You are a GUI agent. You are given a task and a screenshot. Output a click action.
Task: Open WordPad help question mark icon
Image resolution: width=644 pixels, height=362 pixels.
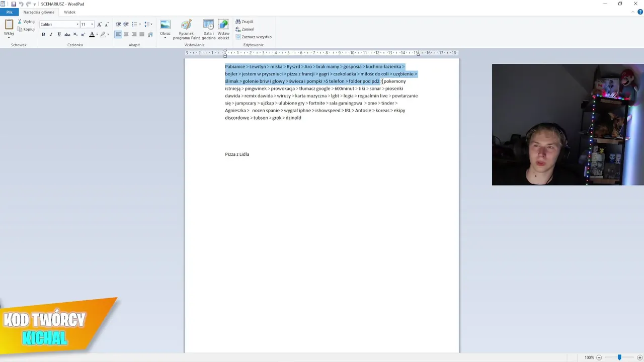pyautogui.click(x=640, y=12)
